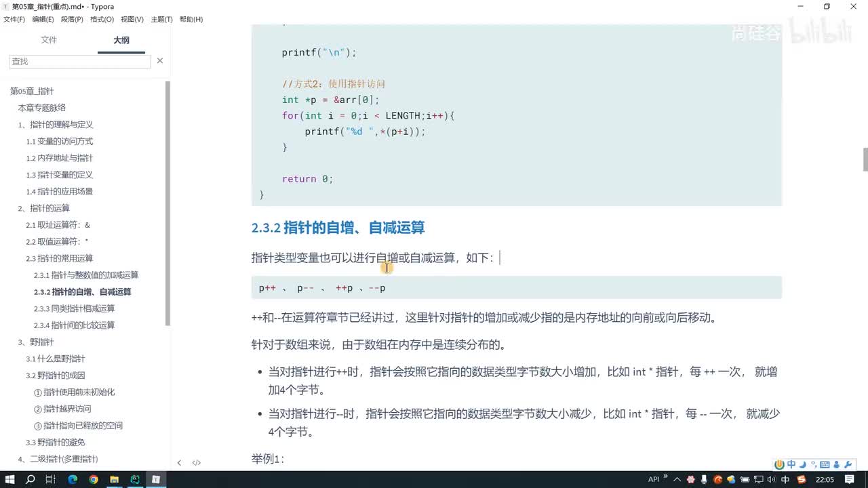Switch to the 文件 sidebar tab
This screenshot has width=868, height=488.
(x=49, y=40)
